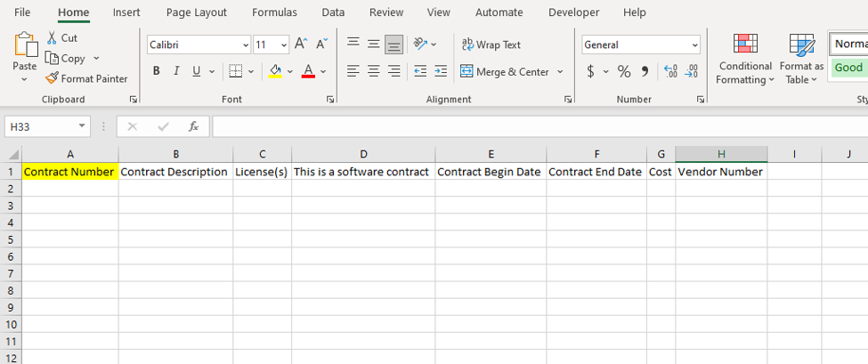Cut selection with scissors icon

coord(52,37)
